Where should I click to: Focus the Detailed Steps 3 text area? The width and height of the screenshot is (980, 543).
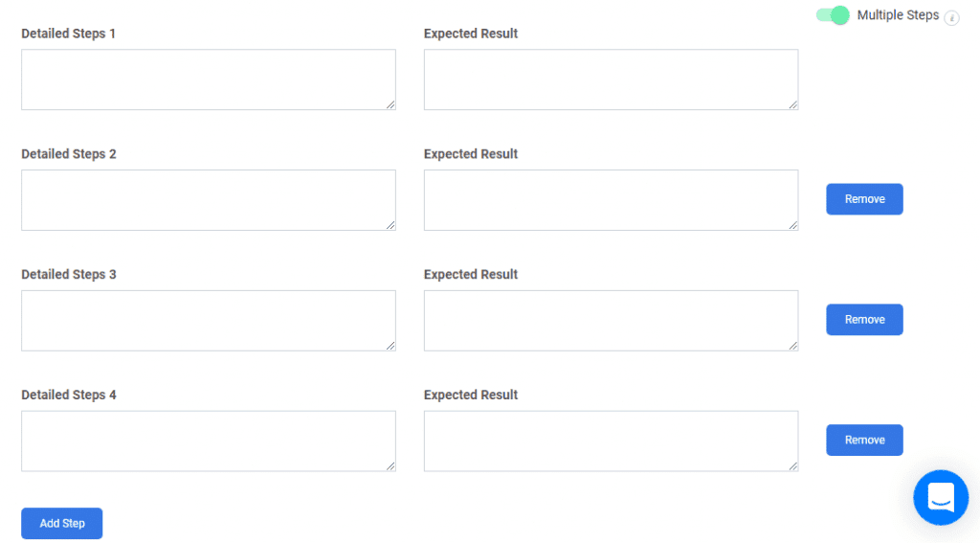point(208,320)
